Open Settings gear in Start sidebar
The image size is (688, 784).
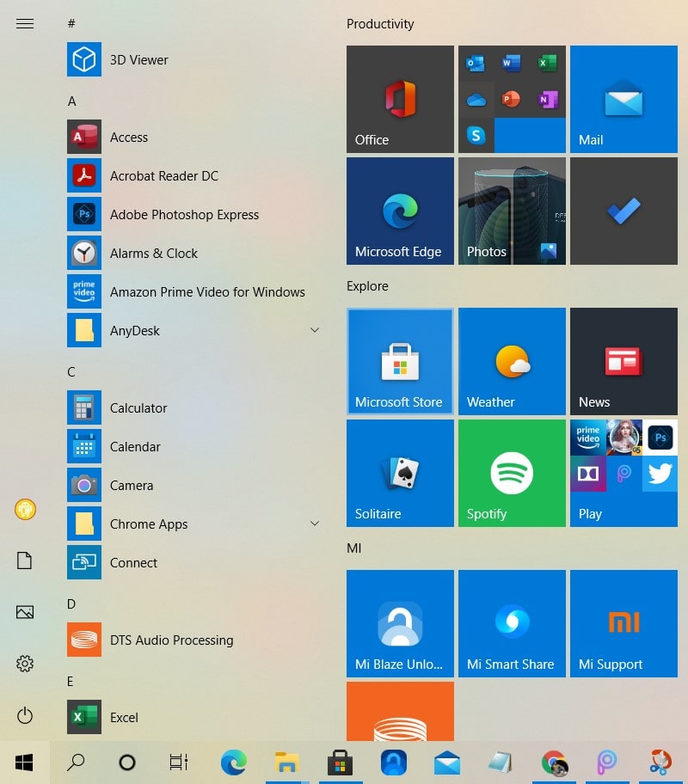[25, 664]
